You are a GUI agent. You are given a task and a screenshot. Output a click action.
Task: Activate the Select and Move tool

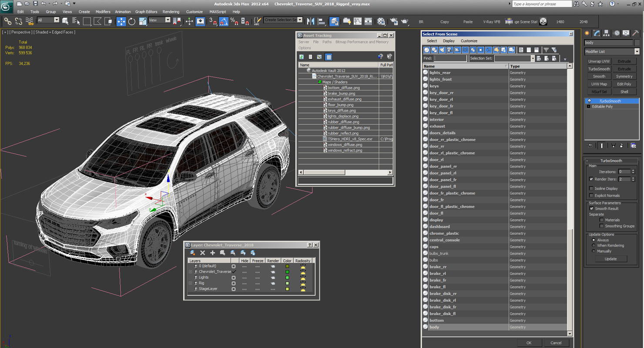coord(121,21)
